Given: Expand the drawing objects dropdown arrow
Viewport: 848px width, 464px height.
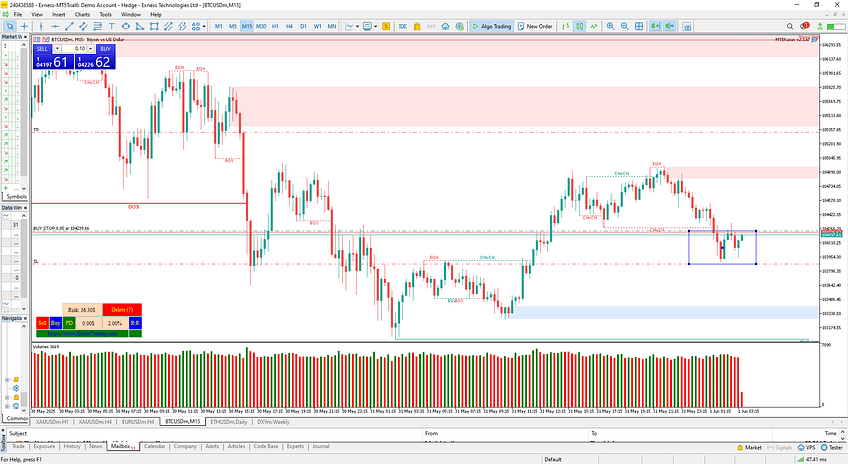Looking at the screenshot, I should [204, 26].
